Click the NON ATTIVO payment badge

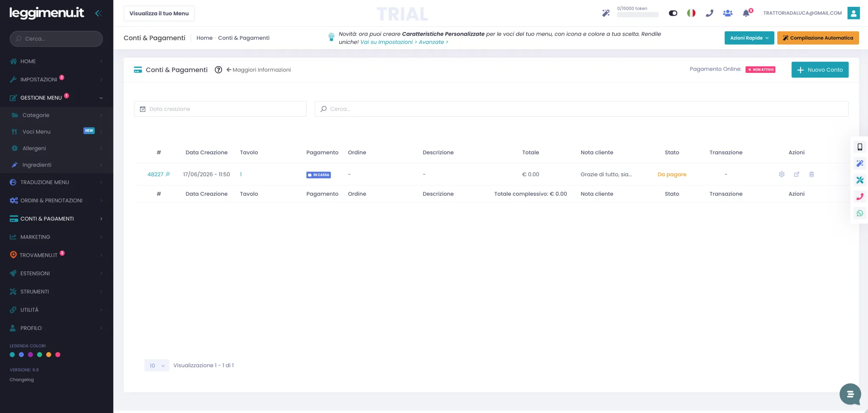[760, 69]
